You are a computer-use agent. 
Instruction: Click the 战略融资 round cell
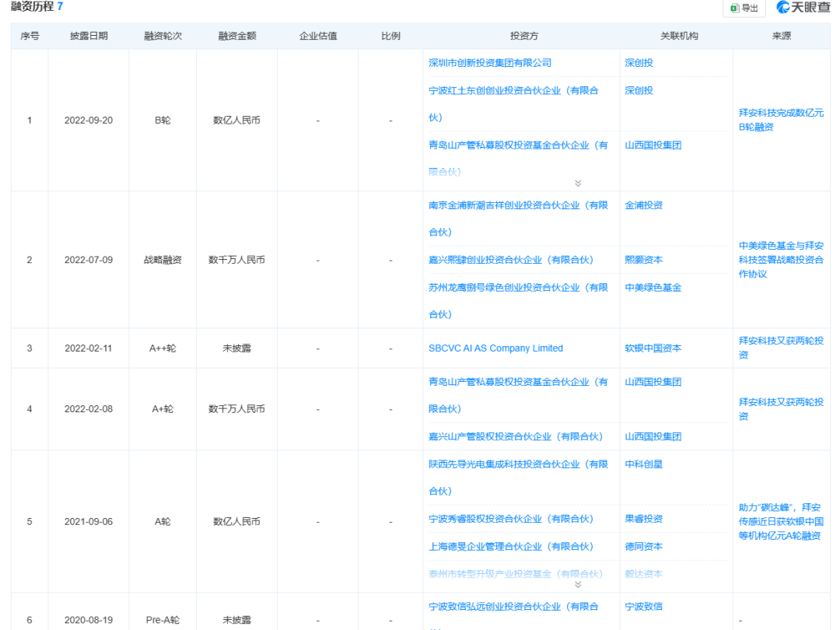[x=163, y=260]
